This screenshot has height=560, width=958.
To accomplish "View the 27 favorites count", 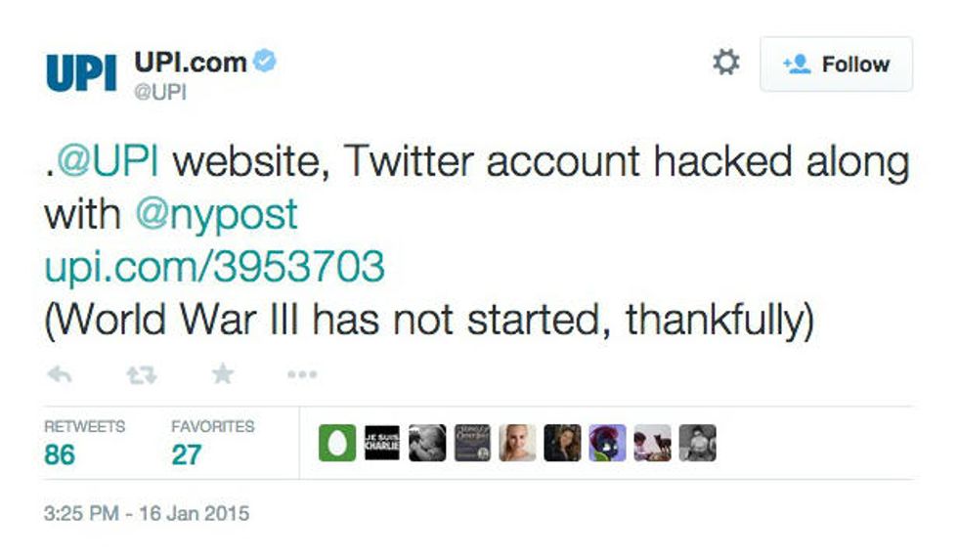I will tap(186, 454).
